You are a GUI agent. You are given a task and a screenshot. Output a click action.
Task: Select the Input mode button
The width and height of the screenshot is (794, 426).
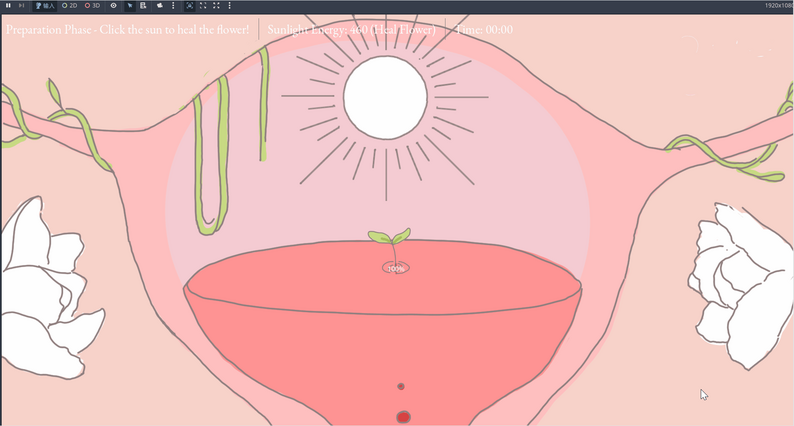45,6
